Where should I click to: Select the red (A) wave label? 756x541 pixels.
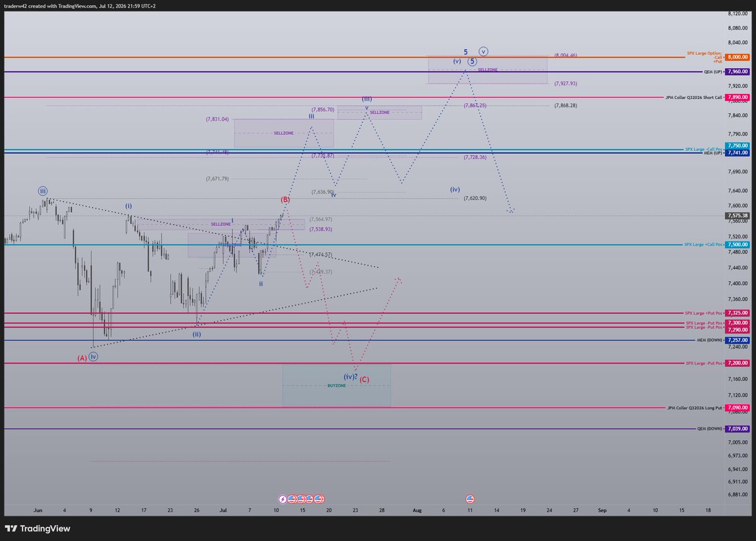click(x=82, y=358)
